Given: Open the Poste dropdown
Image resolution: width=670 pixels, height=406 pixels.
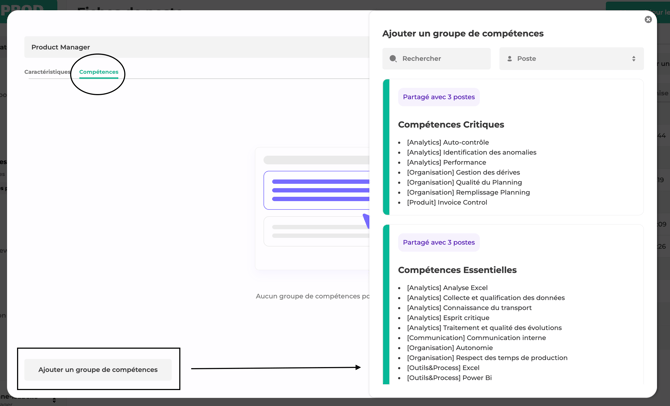Looking at the screenshot, I should [x=570, y=59].
